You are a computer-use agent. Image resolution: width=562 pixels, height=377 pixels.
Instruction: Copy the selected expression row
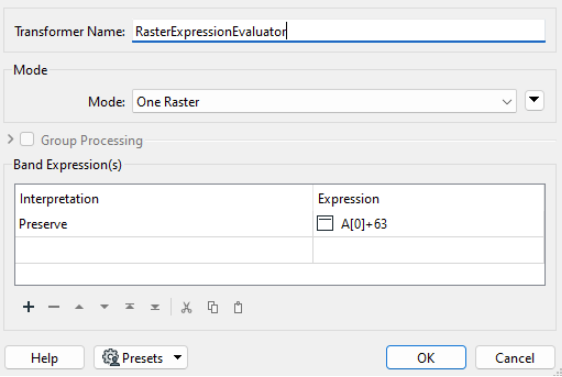tap(213, 307)
